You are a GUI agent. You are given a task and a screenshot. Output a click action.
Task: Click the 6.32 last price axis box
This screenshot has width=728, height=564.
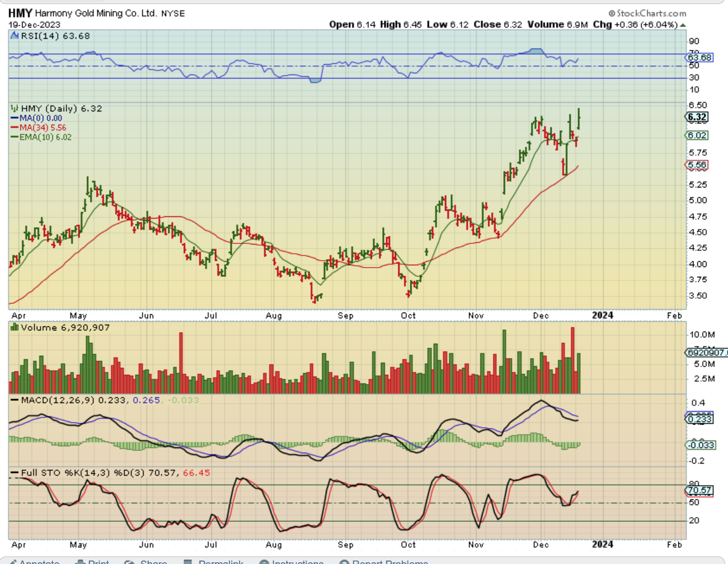pyautogui.click(x=697, y=117)
